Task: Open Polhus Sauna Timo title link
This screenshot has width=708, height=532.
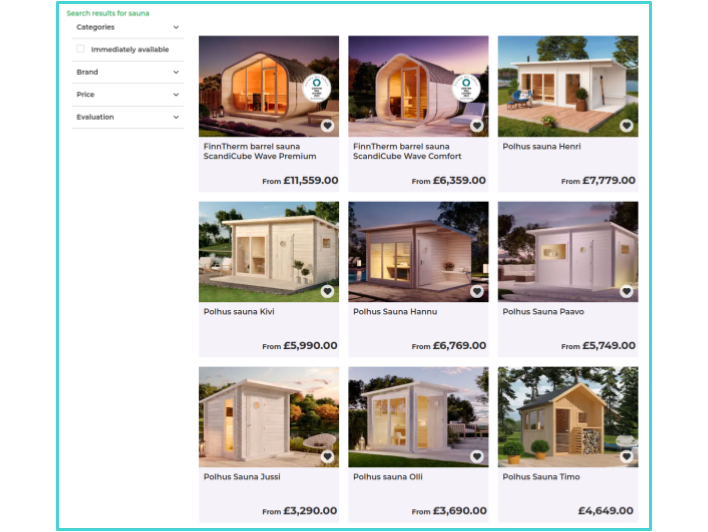Action: pyautogui.click(x=541, y=477)
